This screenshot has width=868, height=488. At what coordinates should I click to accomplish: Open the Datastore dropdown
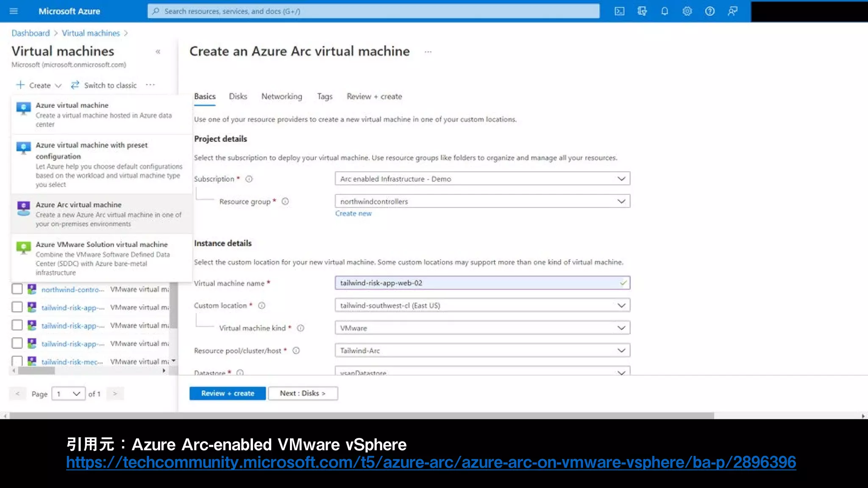[x=482, y=371]
